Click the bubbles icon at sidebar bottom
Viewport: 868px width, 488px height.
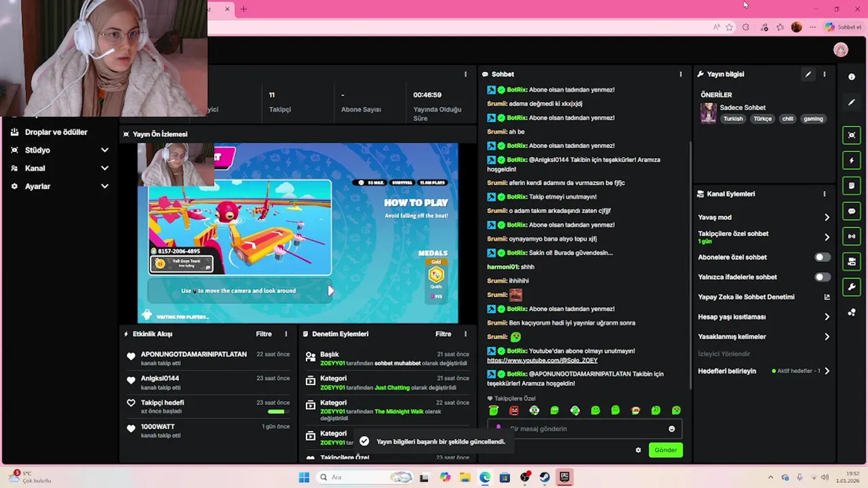pos(852,312)
